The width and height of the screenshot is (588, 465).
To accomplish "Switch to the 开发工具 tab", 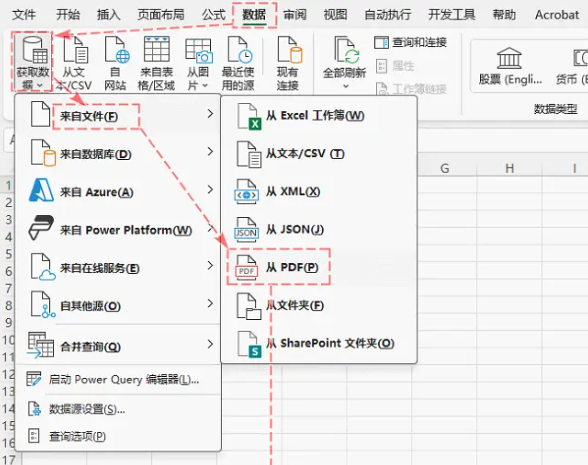I will point(452,15).
